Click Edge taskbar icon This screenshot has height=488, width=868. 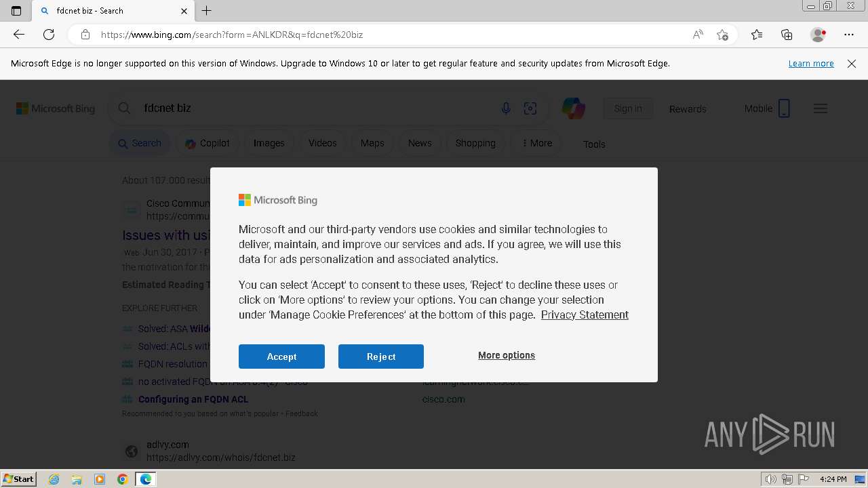(x=146, y=479)
